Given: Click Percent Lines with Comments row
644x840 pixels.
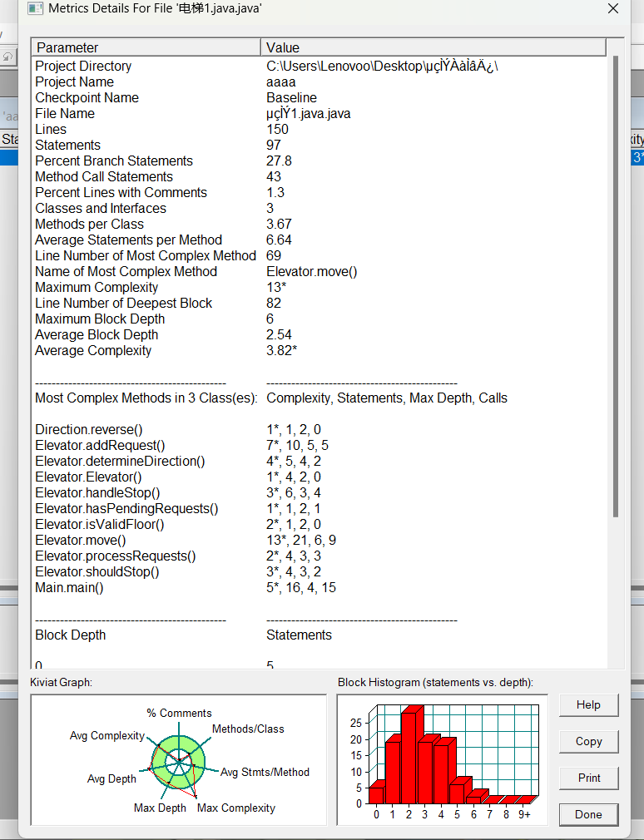Looking at the screenshot, I should pos(319,192).
